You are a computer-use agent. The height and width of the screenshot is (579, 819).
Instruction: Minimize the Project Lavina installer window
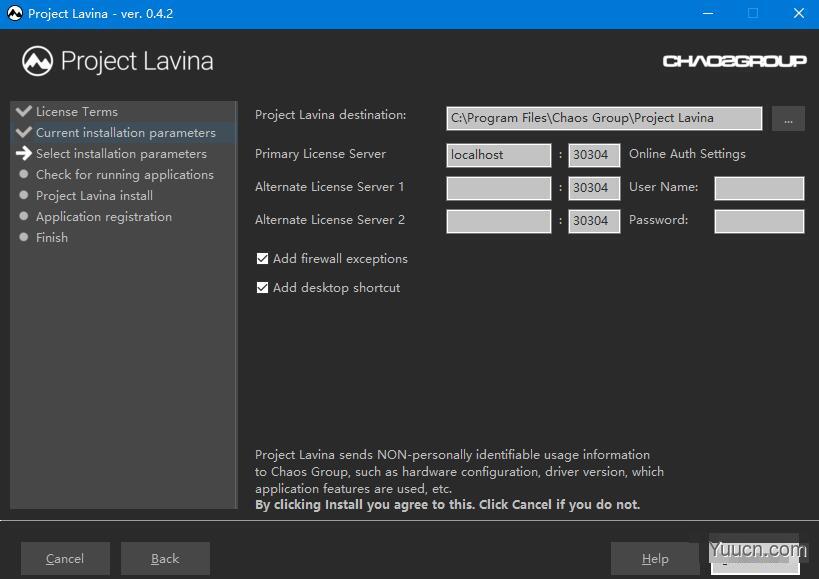coord(708,14)
